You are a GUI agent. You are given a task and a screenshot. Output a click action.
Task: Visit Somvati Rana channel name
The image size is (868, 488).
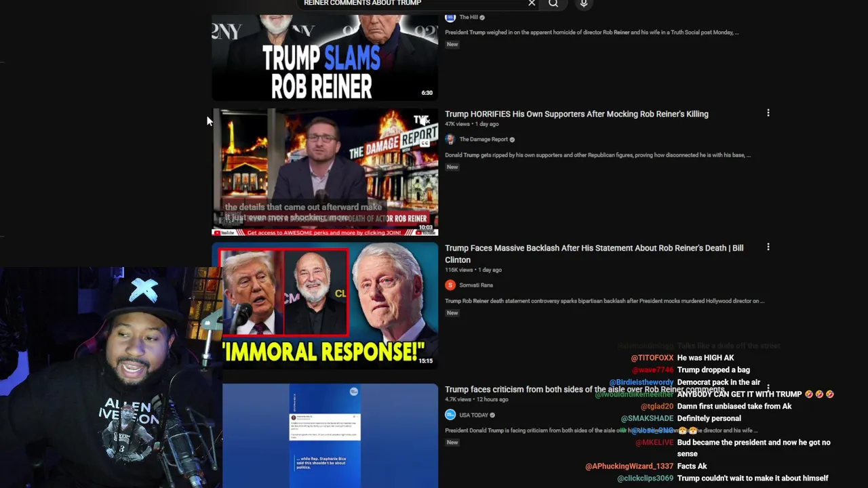coord(476,285)
